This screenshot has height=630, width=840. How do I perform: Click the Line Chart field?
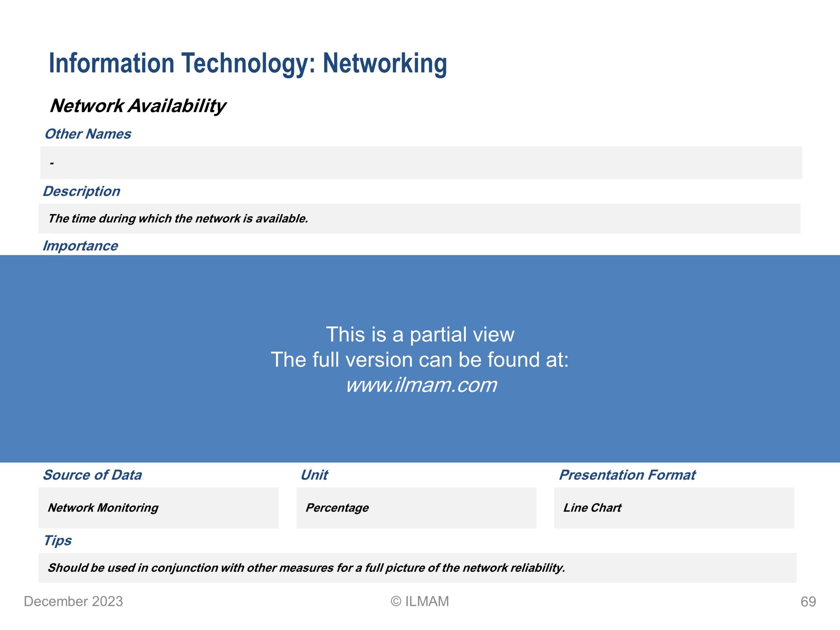tap(674, 508)
